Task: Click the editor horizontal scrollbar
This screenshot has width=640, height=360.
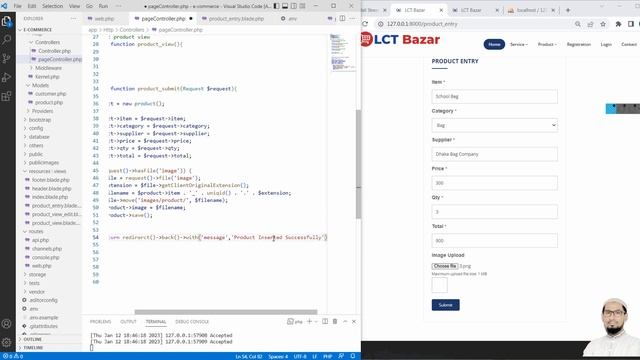Action: (x=226, y=312)
